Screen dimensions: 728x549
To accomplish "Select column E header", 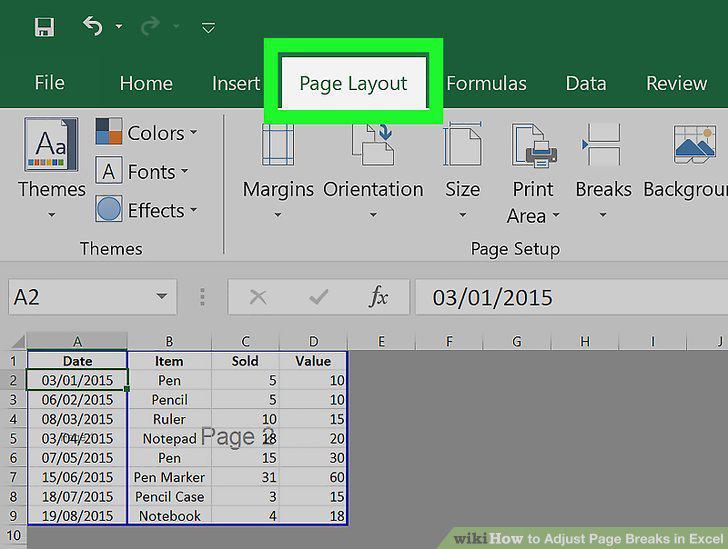I will tap(381, 342).
